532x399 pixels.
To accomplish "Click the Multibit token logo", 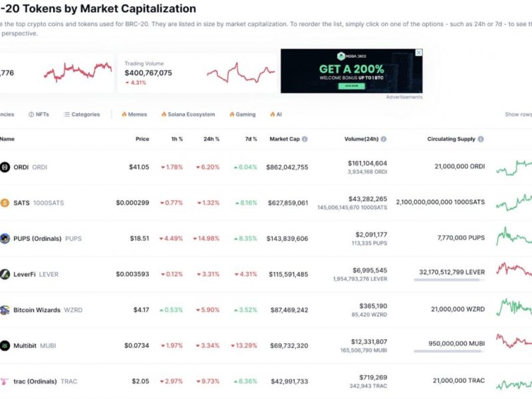I will [5, 346].
